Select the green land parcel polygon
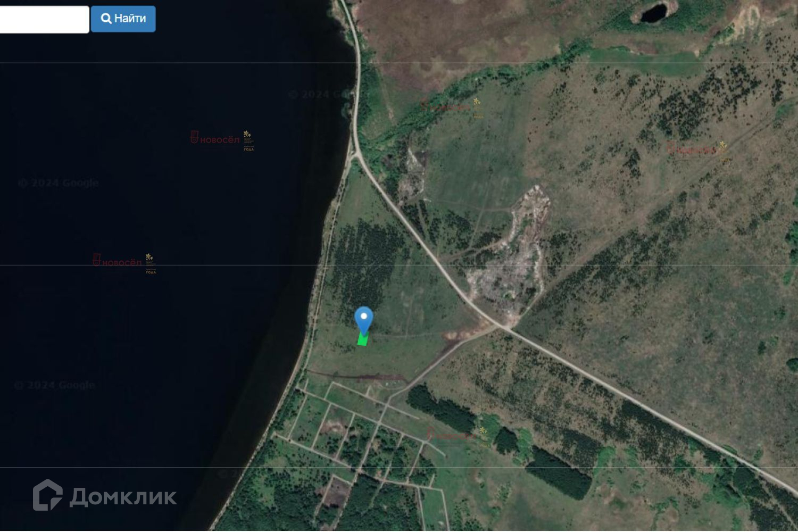The width and height of the screenshot is (798, 532). (363, 339)
